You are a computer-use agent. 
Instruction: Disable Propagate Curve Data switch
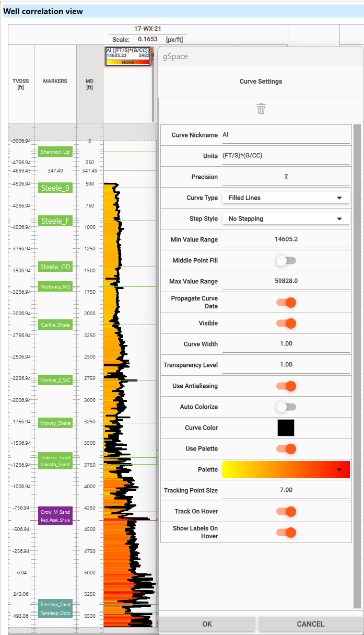(x=286, y=302)
